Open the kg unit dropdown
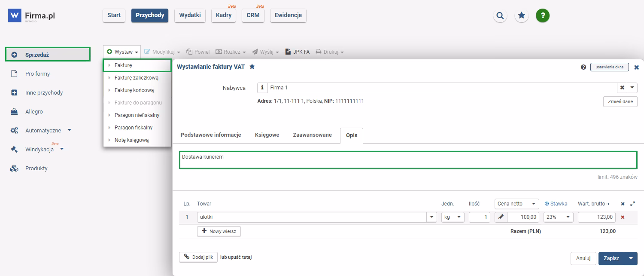 [x=453, y=218]
